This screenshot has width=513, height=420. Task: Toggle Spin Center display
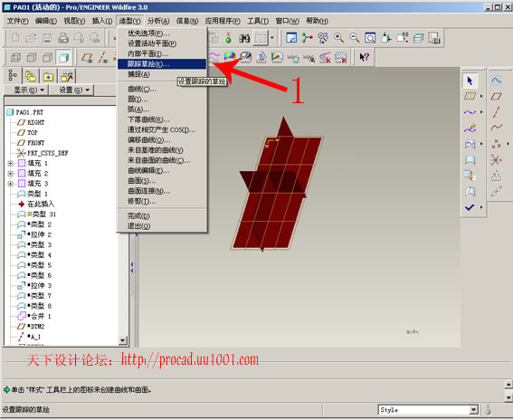(x=308, y=38)
